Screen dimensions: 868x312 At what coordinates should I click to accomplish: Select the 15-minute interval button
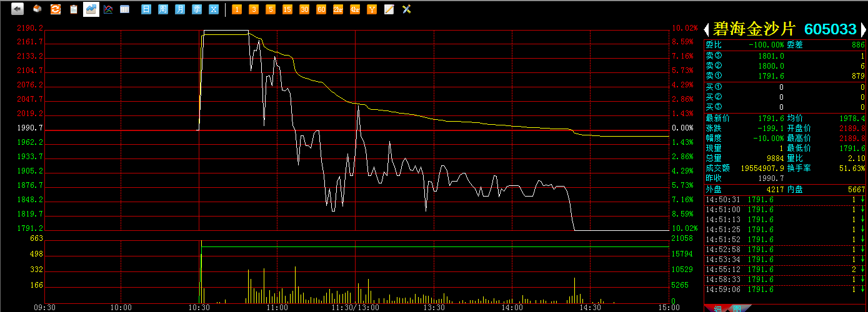coord(287,9)
